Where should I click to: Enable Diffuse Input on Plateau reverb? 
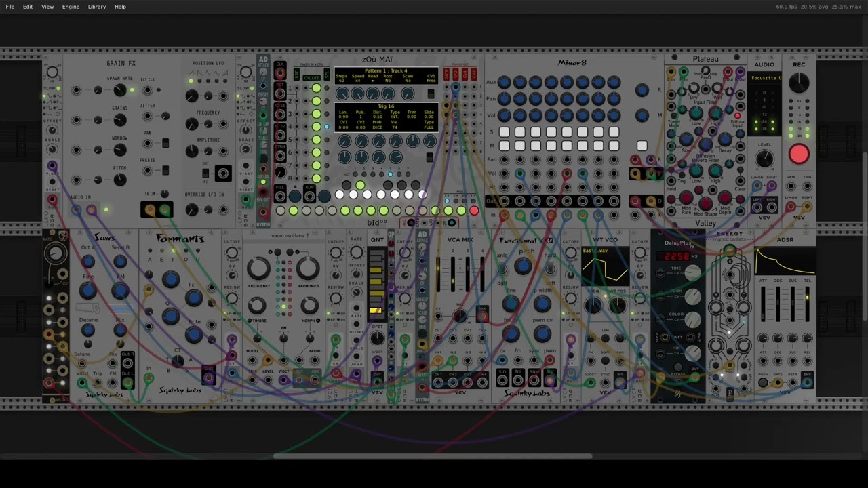coord(737,116)
